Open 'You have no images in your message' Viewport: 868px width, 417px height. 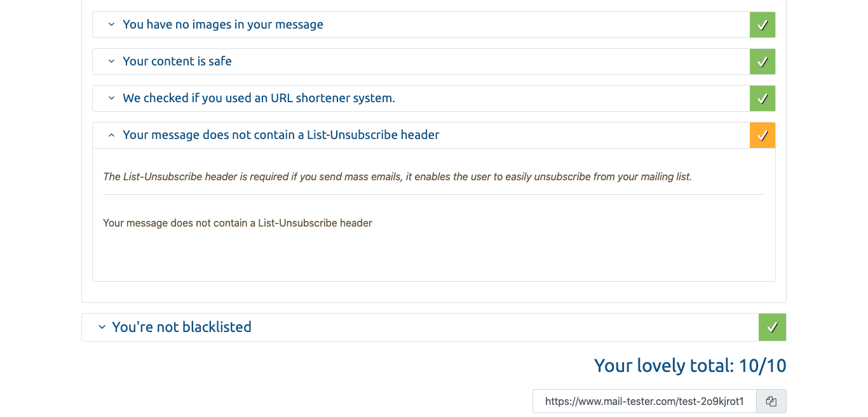223,25
